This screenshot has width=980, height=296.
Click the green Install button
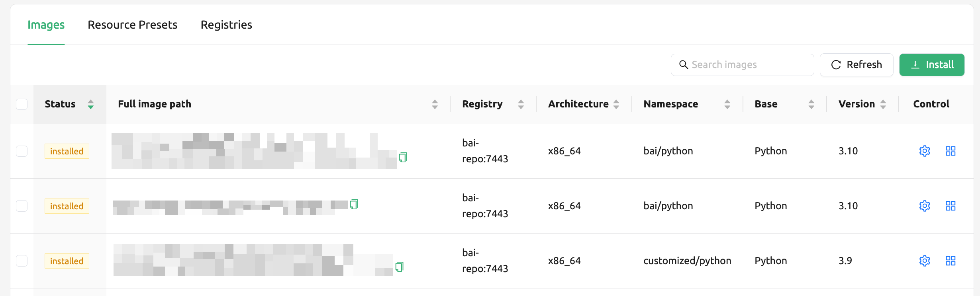point(932,65)
